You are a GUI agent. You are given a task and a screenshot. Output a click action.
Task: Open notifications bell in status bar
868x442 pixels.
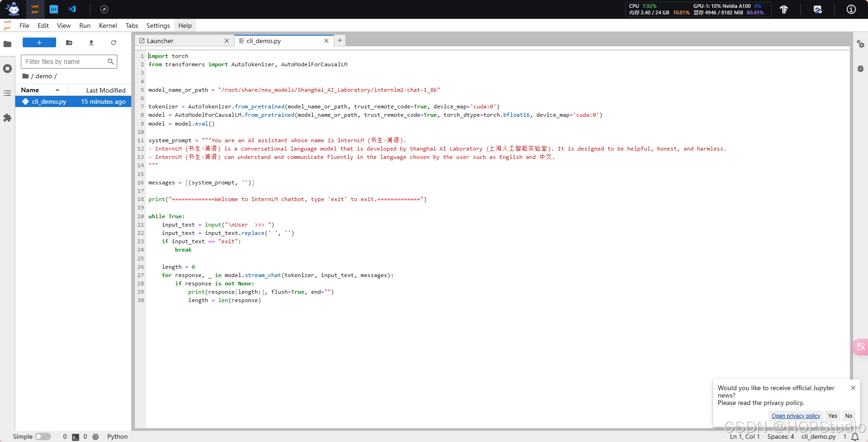855,437
